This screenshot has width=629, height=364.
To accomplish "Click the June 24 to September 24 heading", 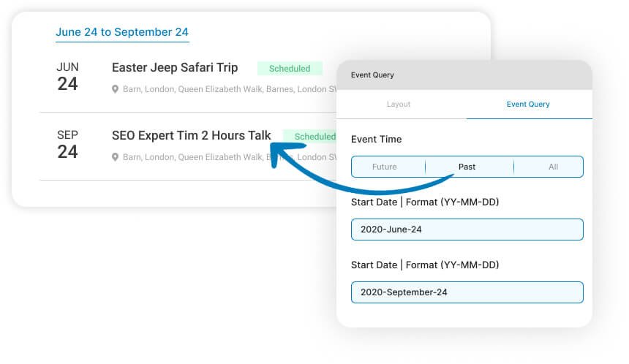I will click(x=122, y=32).
